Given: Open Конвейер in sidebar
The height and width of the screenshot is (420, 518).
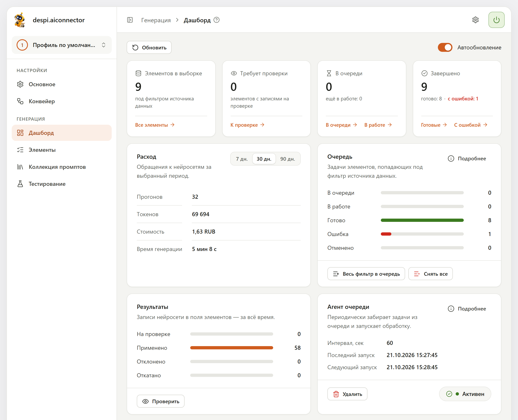Looking at the screenshot, I should 62,101.
